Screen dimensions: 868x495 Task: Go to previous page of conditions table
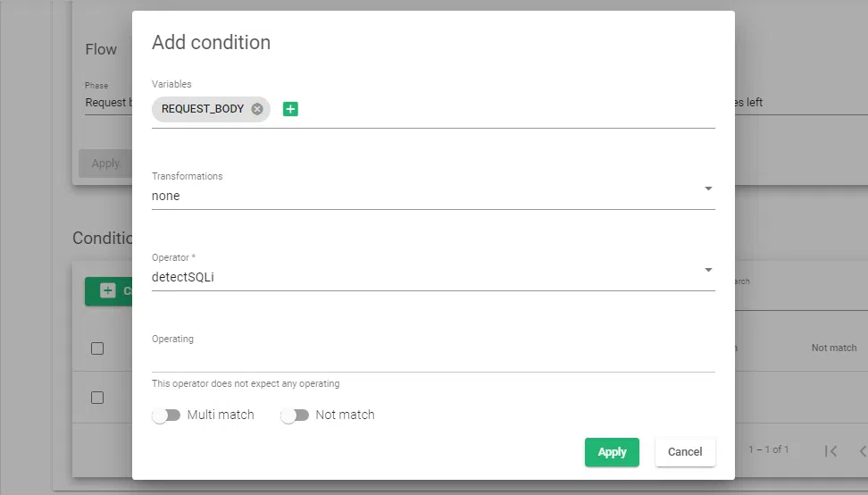(x=862, y=450)
